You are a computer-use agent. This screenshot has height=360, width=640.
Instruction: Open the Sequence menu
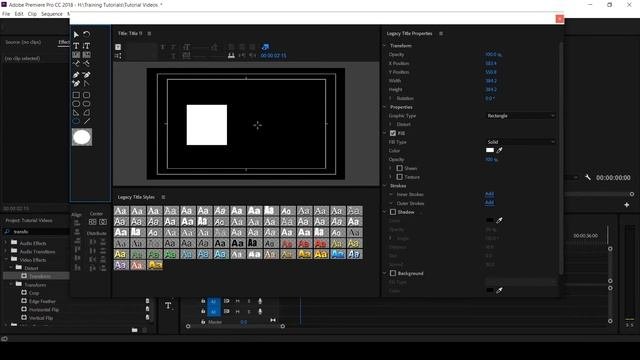pyautogui.click(x=52, y=14)
